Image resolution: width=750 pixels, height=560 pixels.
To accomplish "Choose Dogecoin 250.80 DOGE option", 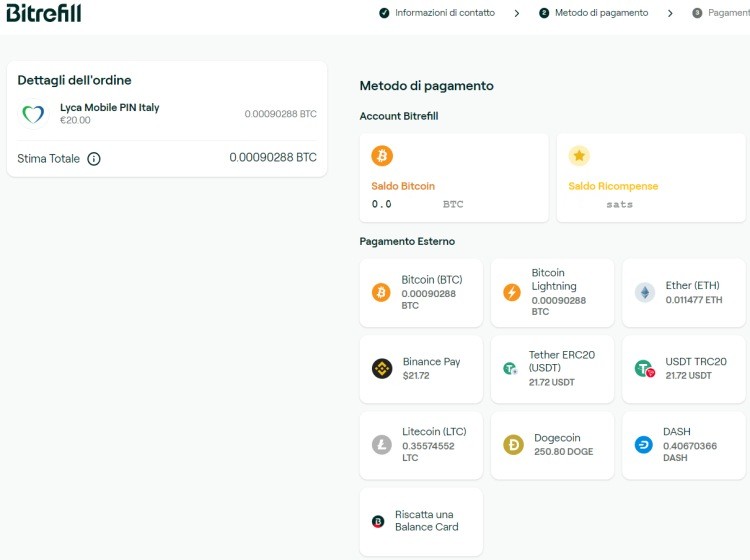I will 552,445.
